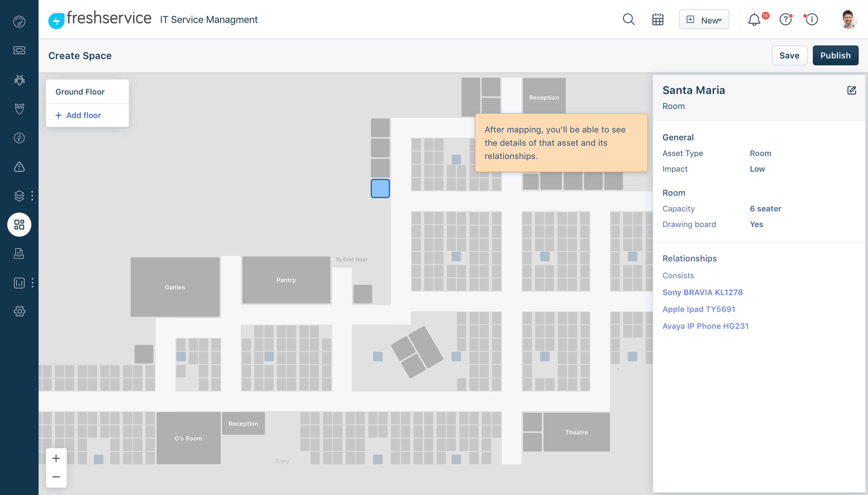Publish the created space

836,55
